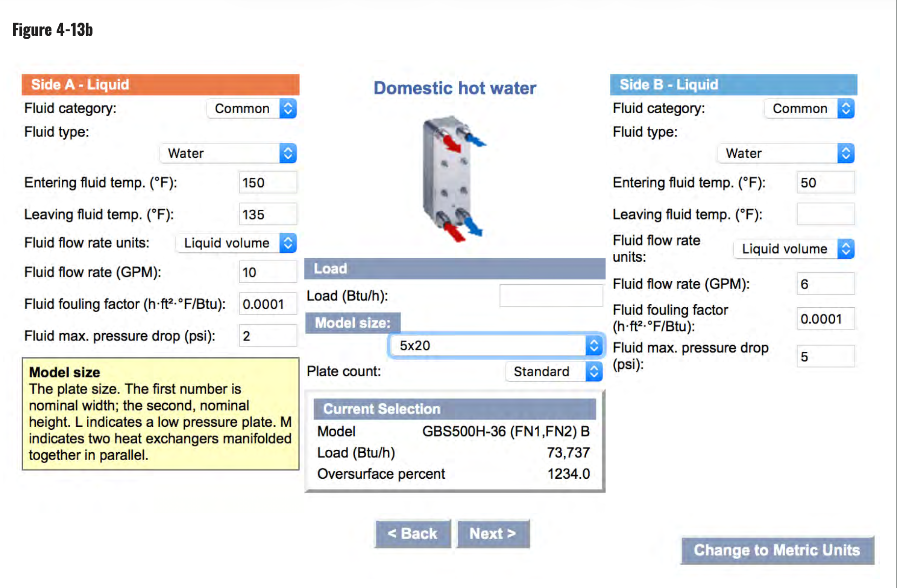This screenshot has height=588, width=897.
Task: Open the Plate count Standard dropdown
Action: [x=553, y=372]
